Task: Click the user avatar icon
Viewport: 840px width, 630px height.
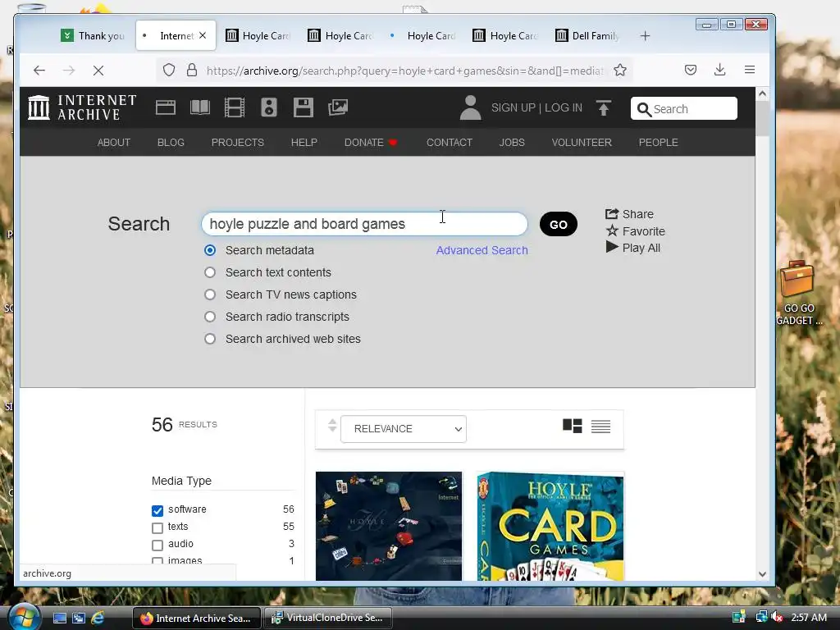Action: [x=470, y=107]
